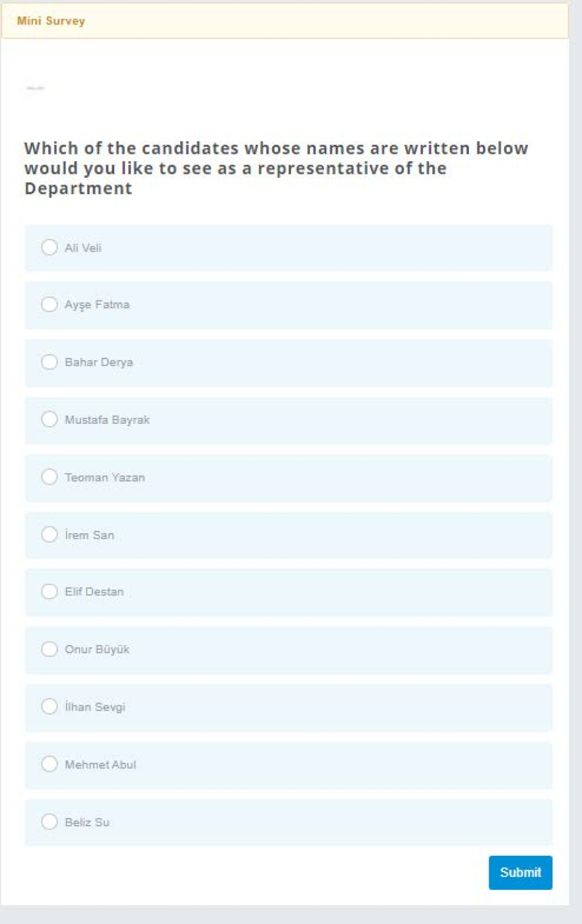
Task: Click the 'Ali Veli' name label
Action: (x=83, y=248)
